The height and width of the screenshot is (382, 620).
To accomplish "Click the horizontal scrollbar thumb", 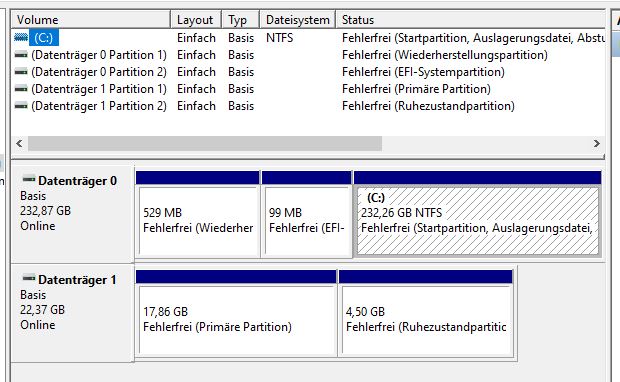I will click(205, 144).
